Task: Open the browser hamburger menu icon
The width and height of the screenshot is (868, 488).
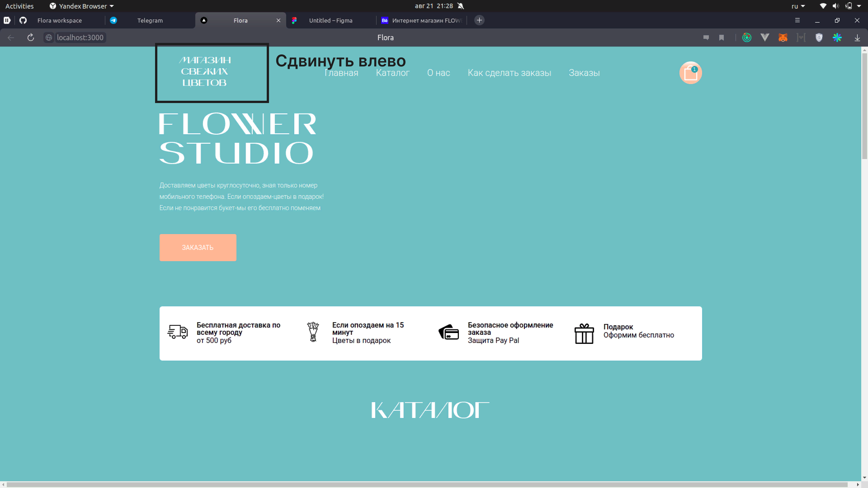Action: coord(797,20)
